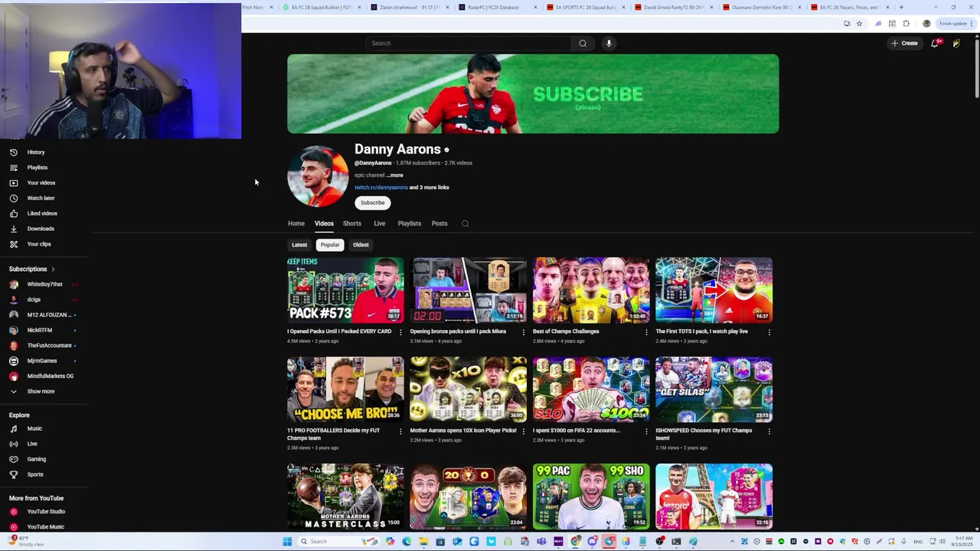Open the Posts channel tab
980x551 pixels.
coord(439,223)
